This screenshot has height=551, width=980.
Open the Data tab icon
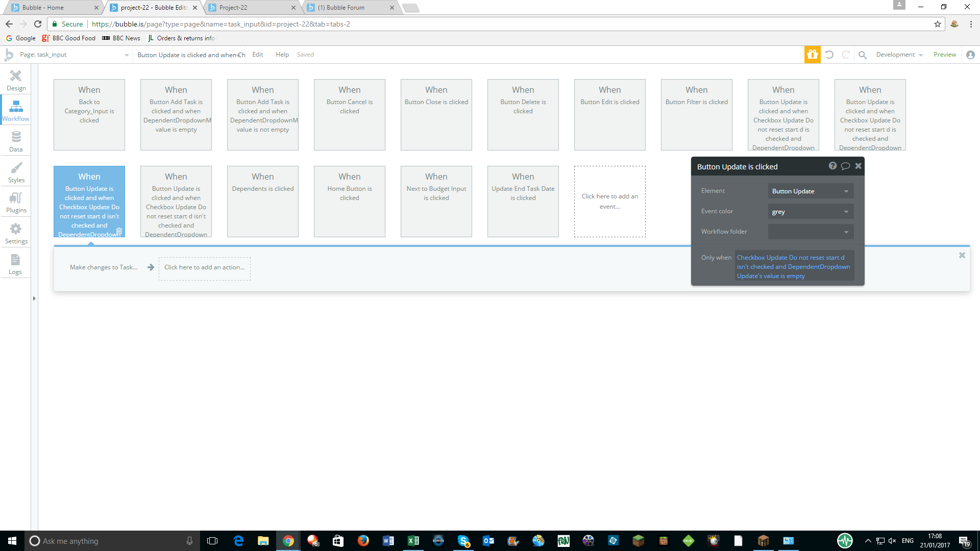point(16,141)
